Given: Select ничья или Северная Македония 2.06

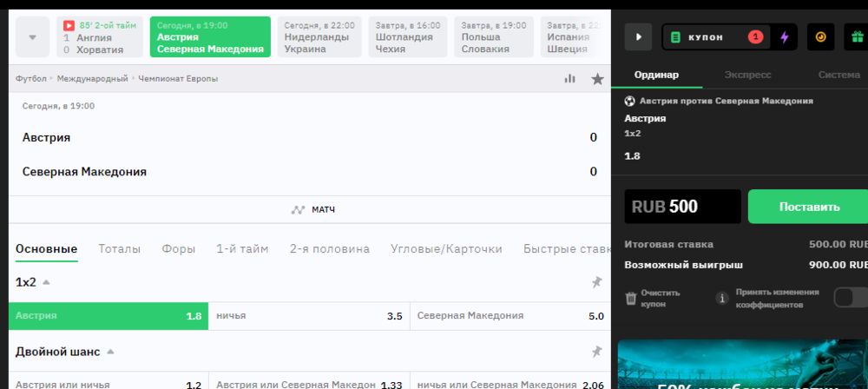Looking at the screenshot, I should point(510,380).
